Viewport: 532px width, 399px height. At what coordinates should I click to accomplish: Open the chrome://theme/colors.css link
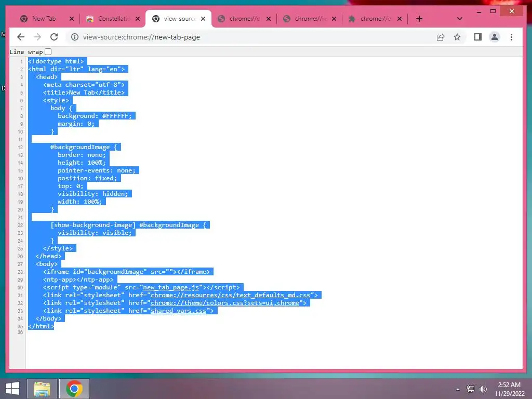[225, 303]
